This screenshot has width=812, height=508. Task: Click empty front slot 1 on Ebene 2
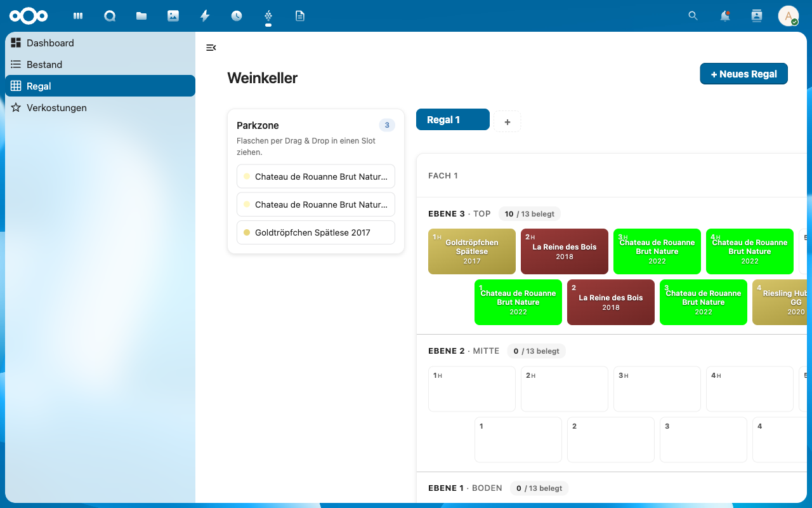(x=518, y=439)
